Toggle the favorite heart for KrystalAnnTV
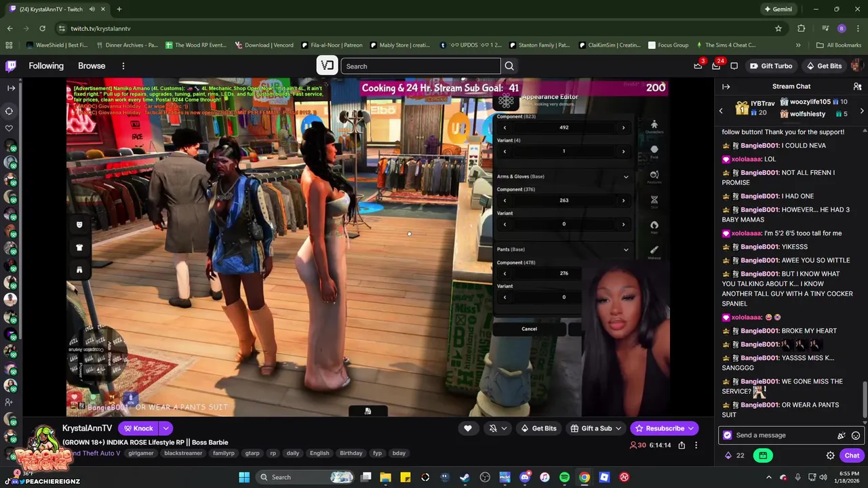The height and width of the screenshot is (488, 868). coord(468,428)
